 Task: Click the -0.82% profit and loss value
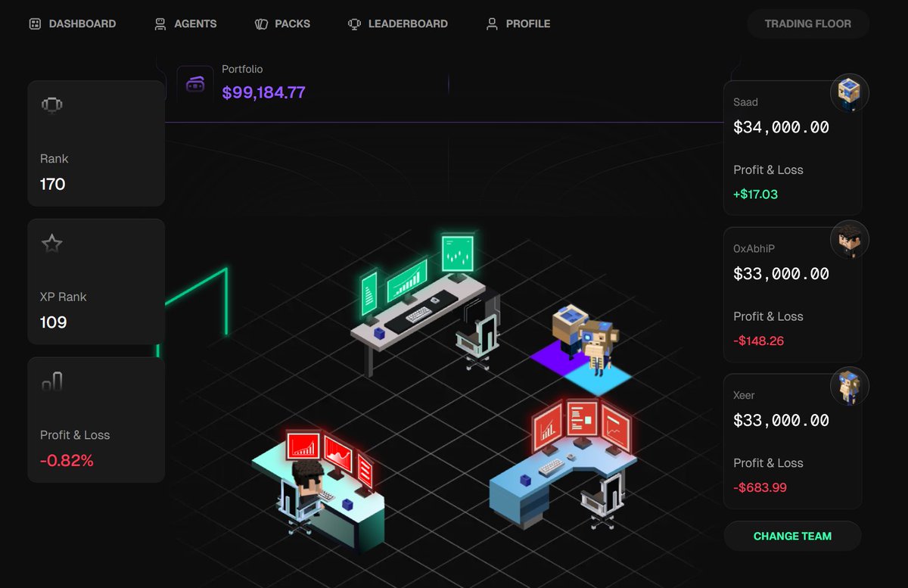tap(67, 460)
